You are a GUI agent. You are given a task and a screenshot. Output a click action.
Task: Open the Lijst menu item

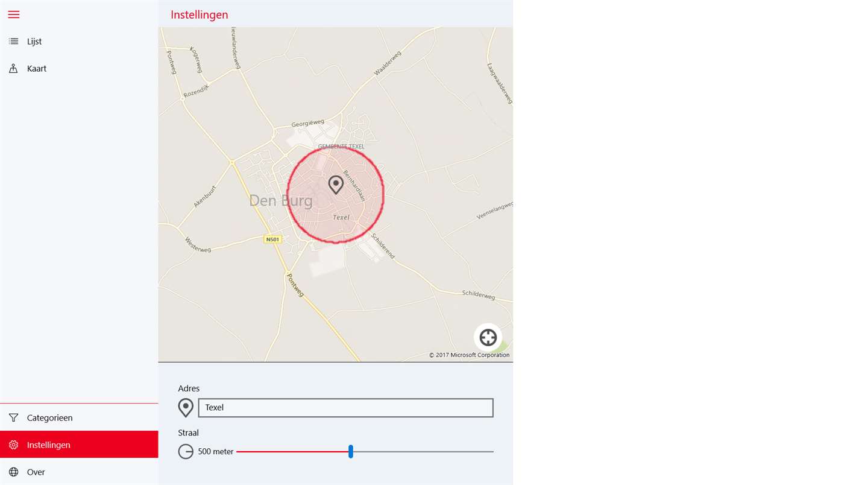[79, 42]
